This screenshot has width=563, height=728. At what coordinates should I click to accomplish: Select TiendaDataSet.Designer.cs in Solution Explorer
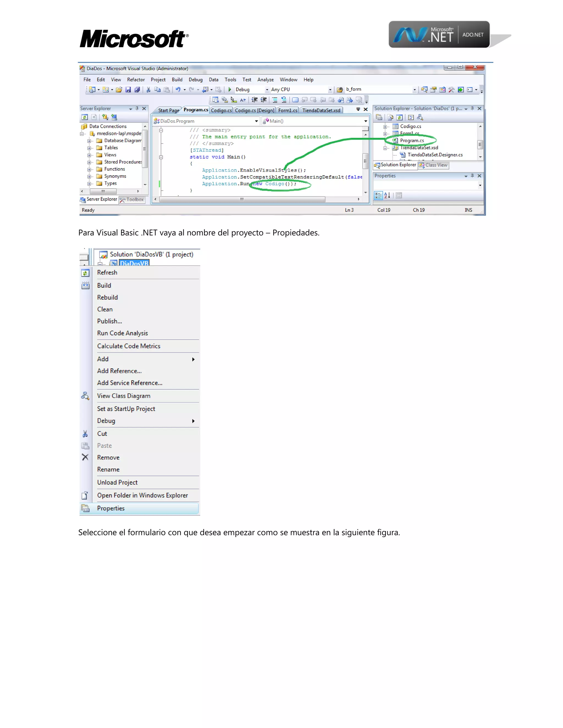435,155
